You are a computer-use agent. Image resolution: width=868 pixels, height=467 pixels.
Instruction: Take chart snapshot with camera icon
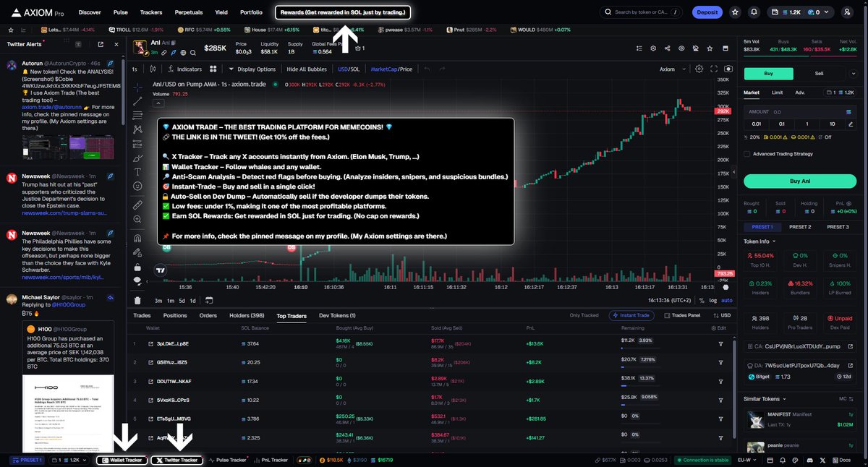tap(728, 69)
